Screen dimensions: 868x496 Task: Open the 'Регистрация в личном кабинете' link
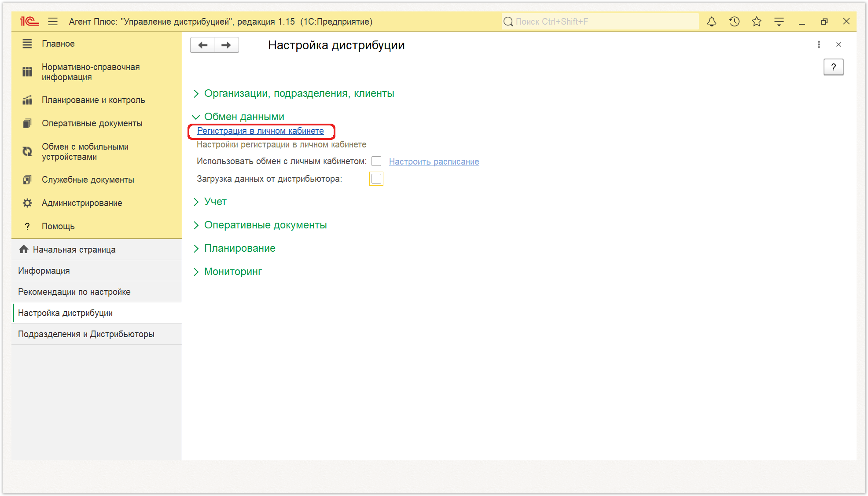click(x=261, y=131)
